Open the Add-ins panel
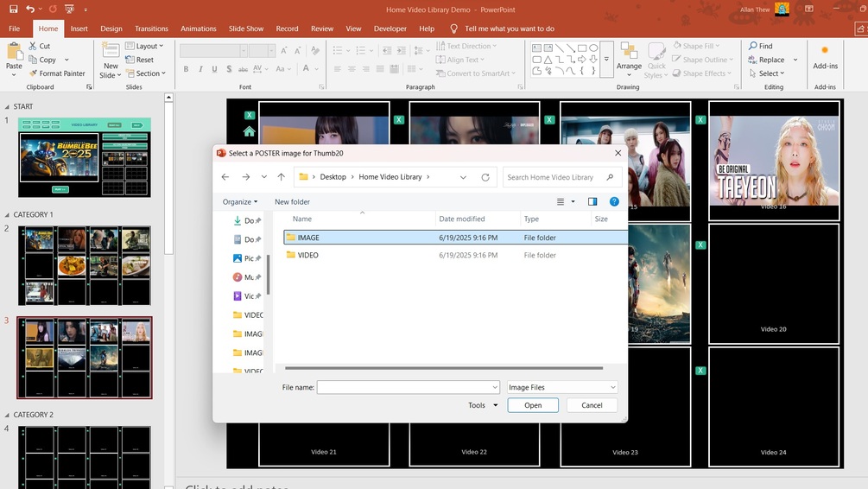Image resolution: width=868 pixels, height=489 pixels. [825, 58]
